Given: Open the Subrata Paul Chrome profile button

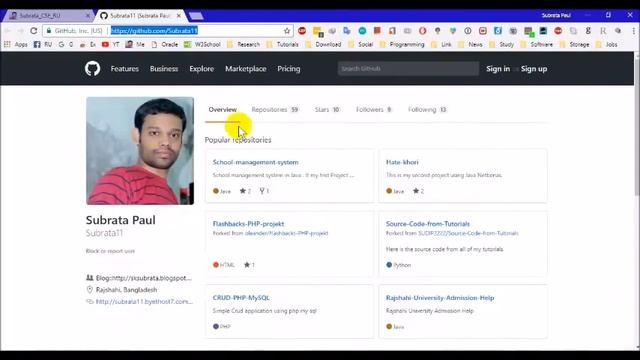Looking at the screenshot, I should 556,16.
